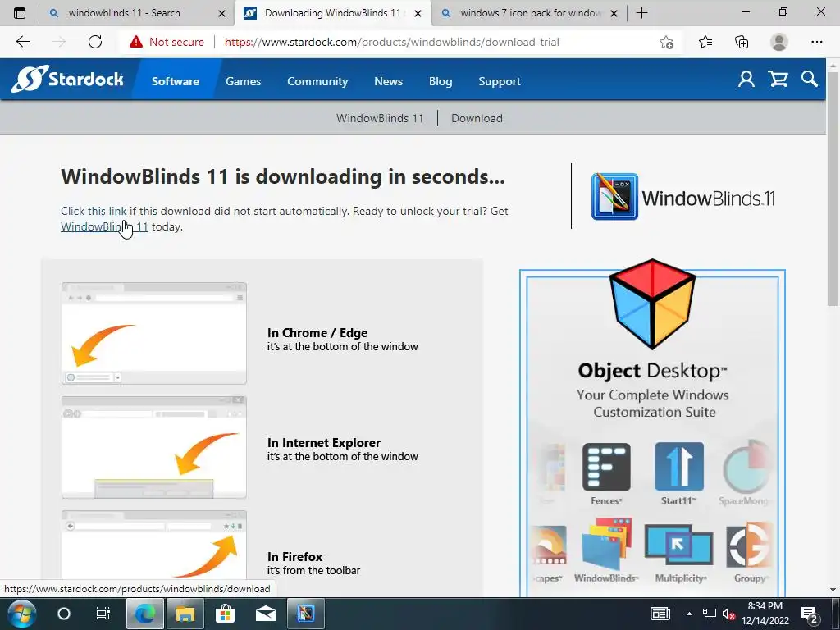Click the WindowBlinds 11 product logo
Image resolution: width=840 pixels, height=630 pixels.
point(683,197)
